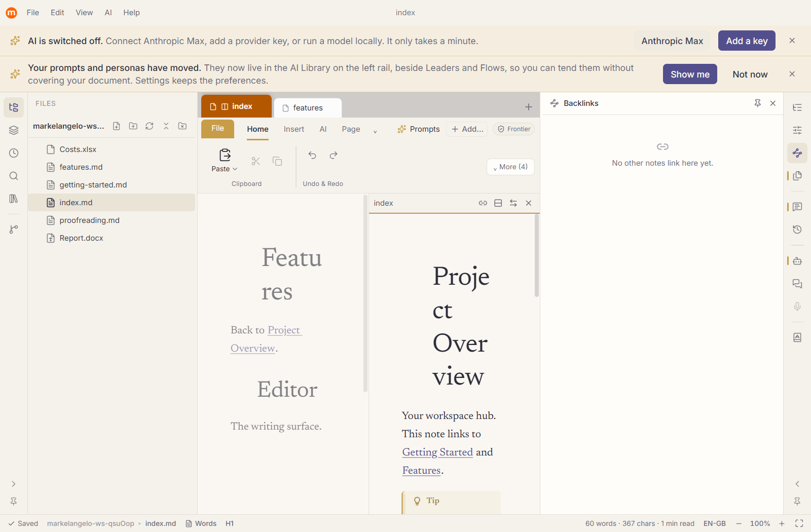Pin the left sidebar
The width and height of the screenshot is (811, 532).
[x=14, y=501]
